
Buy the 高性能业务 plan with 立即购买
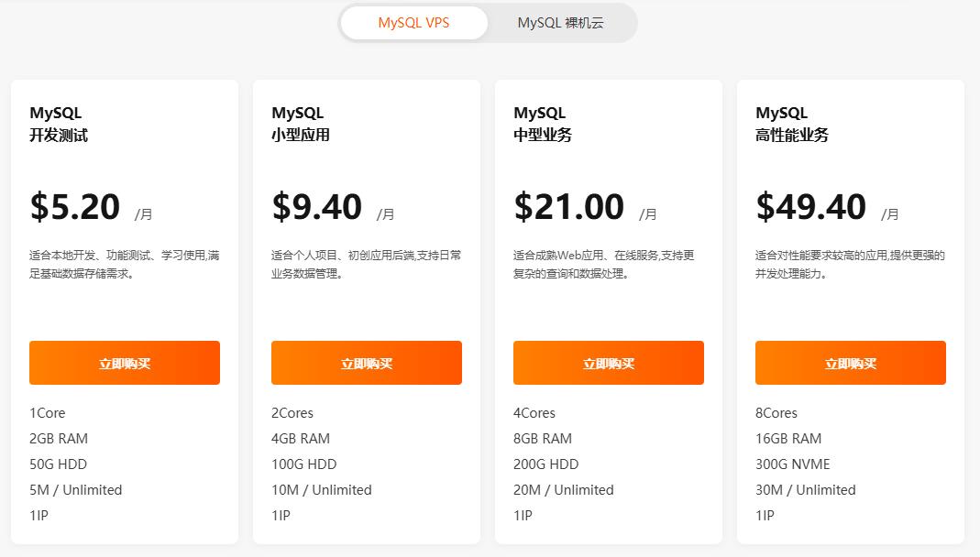pos(850,363)
